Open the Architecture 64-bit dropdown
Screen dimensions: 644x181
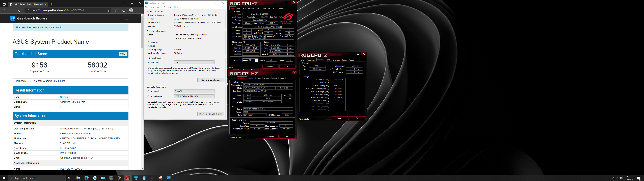pyautogui.click(x=194, y=62)
